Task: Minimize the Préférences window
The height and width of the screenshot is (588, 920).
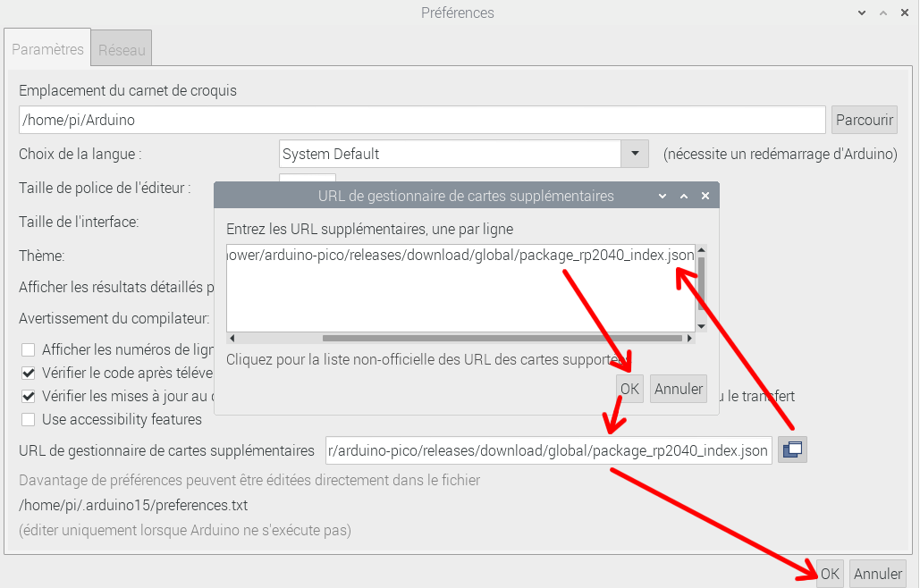Action: point(861,13)
